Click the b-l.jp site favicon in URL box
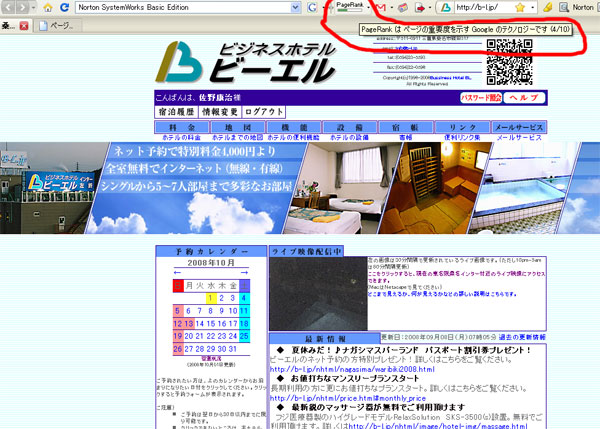This screenshot has width=600, height=429. click(446, 7)
